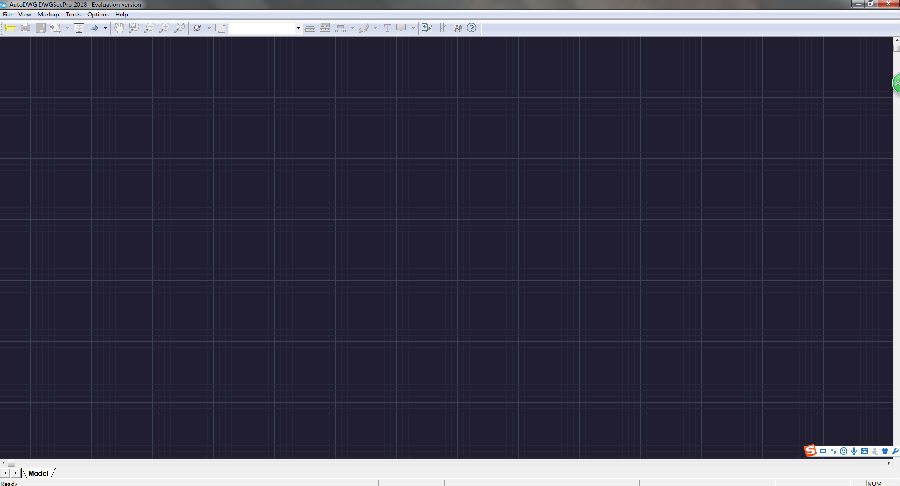The image size is (900, 486).
Task: Click the Print toolbar icon
Action: (25, 28)
